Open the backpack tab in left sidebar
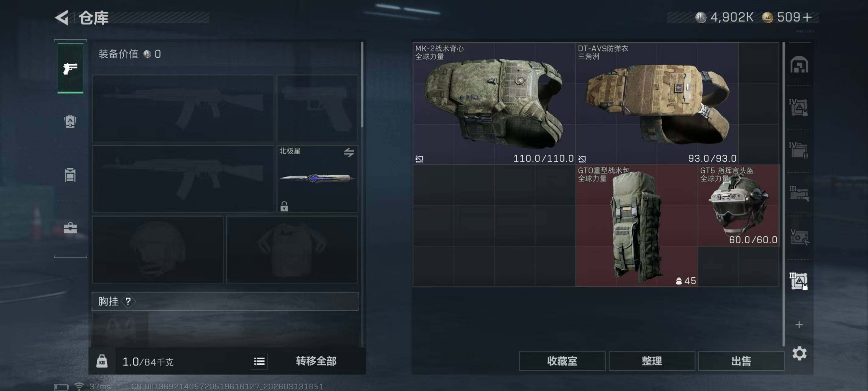This screenshot has height=391, width=868. pos(70,122)
